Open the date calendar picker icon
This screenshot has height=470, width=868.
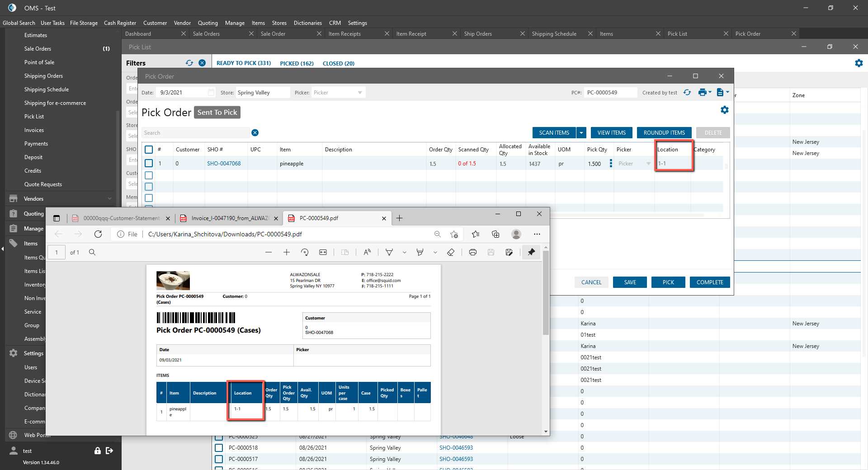pyautogui.click(x=211, y=92)
